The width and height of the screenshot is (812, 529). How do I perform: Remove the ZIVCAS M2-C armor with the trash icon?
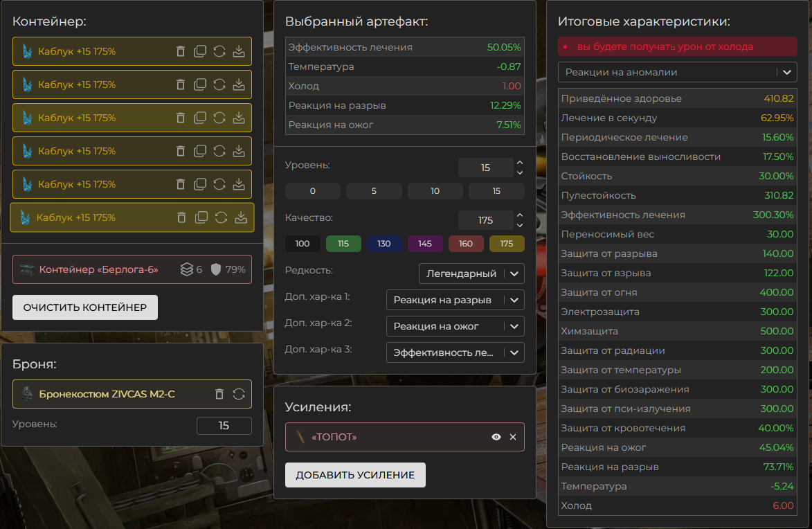point(219,394)
